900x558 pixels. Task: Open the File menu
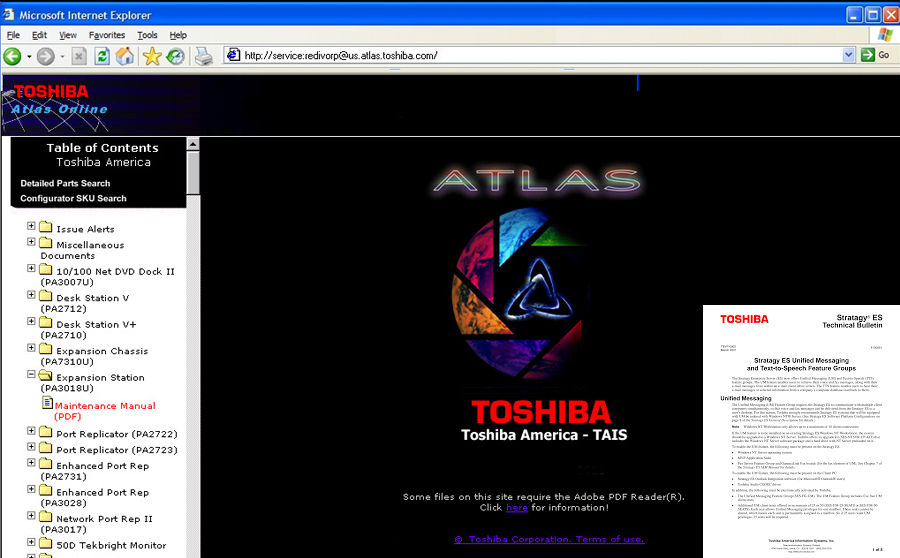[x=13, y=35]
